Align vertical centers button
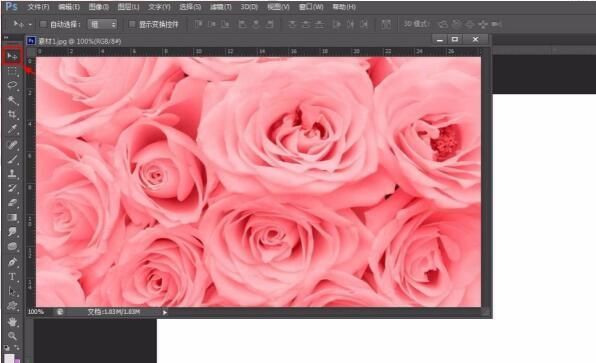This screenshot has height=363, width=596. click(212, 24)
